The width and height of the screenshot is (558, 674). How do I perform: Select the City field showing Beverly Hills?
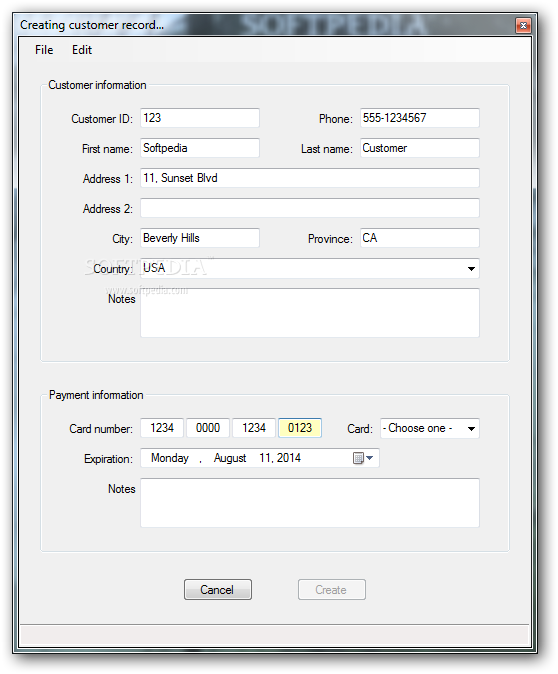click(x=200, y=238)
